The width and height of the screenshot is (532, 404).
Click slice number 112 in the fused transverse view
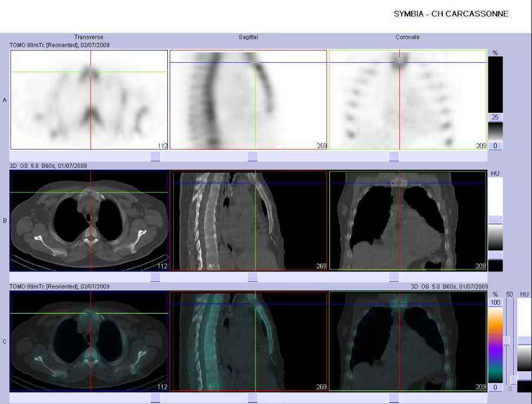(163, 387)
